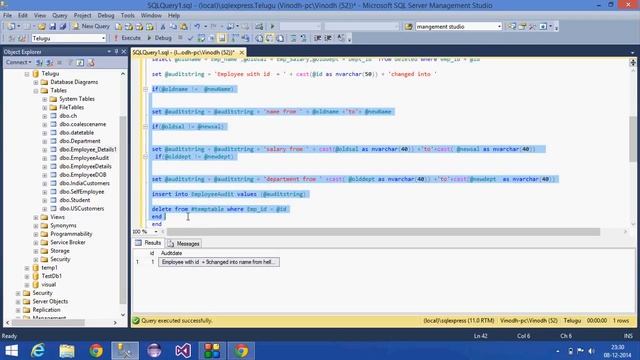Close the SQLQuery1.sql tab
Screen dimensions: 640x360
[242, 52]
